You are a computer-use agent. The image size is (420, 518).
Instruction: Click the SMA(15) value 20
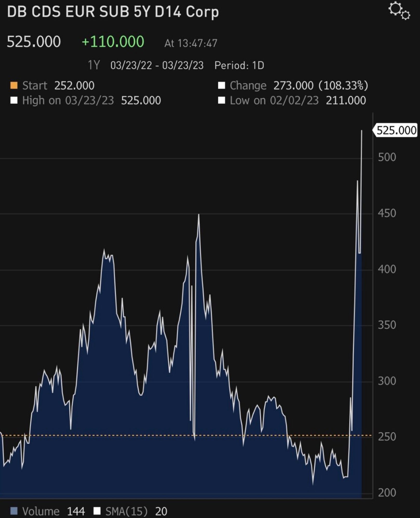[x=161, y=512]
